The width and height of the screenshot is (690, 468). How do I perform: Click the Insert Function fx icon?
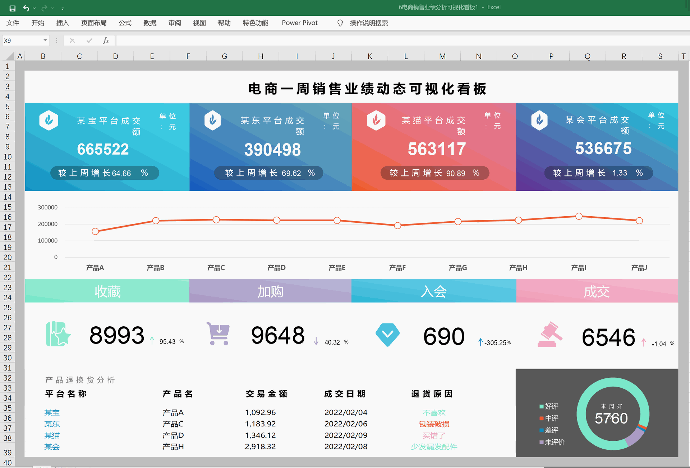103,40
